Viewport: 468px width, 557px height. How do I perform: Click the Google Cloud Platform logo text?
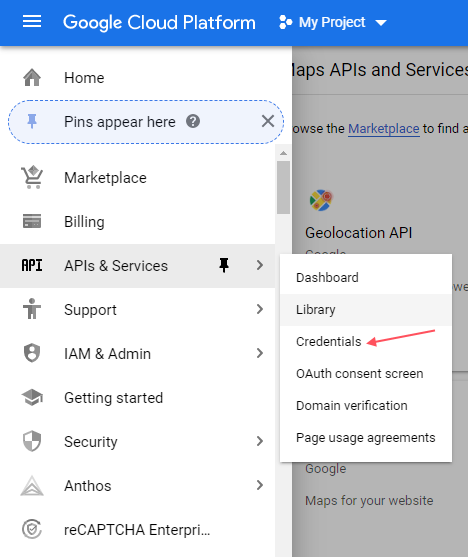[x=159, y=23]
